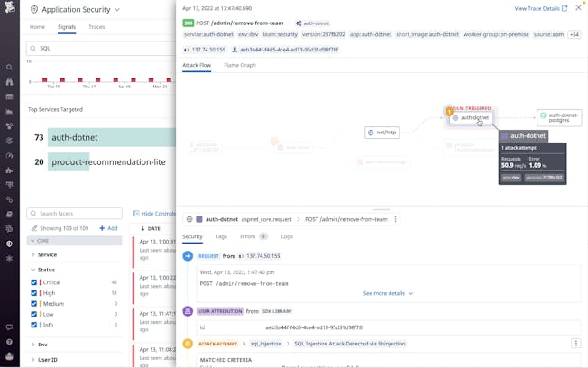Click in the SQL search field
Screen dimensions: 588x368
click(101, 49)
